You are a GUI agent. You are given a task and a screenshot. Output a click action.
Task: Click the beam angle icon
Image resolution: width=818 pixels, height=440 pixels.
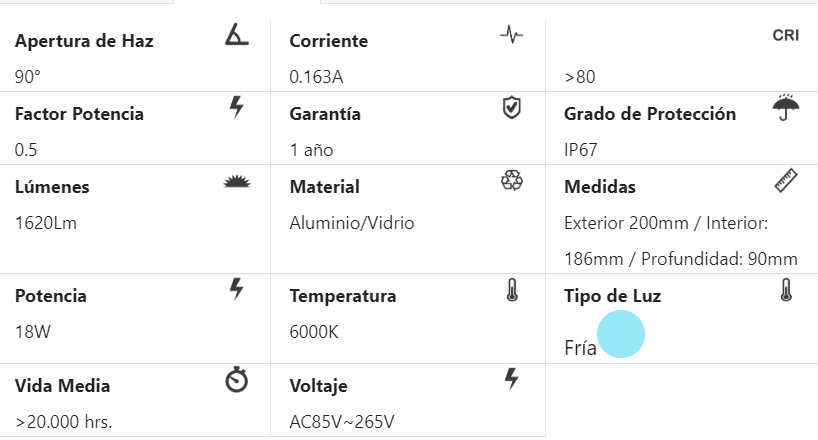pyautogui.click(x=236, y=36)
